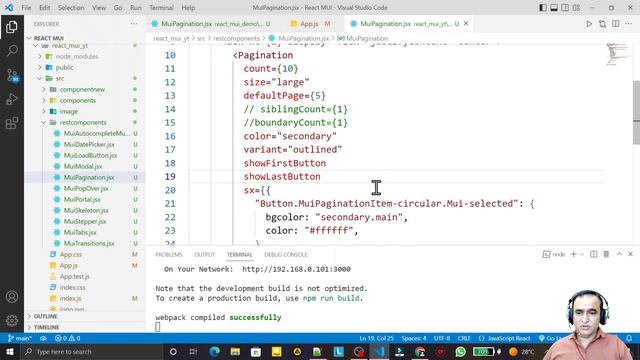
Task: Click the Windows taskbar search box
Action: point(91,352)
